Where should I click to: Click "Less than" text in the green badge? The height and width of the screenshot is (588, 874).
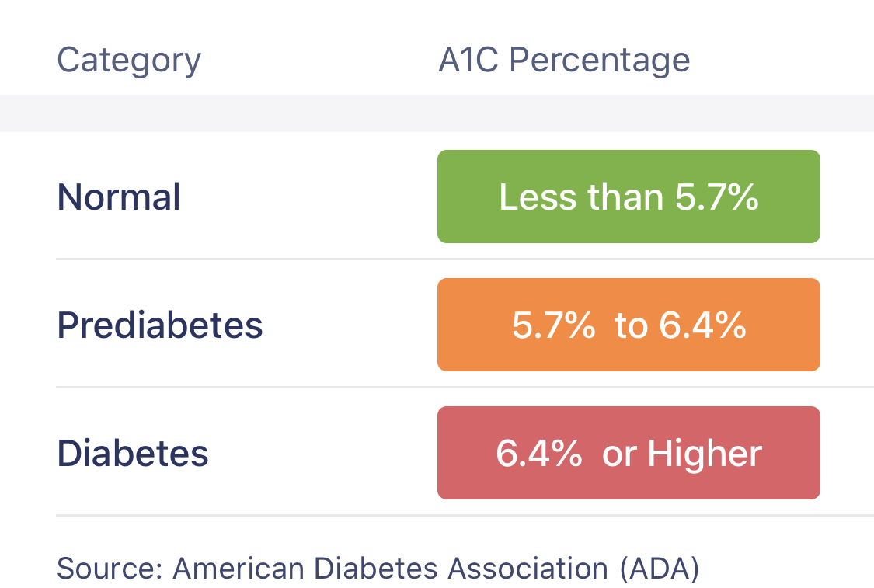pyautogui.click(x=581, y=197)
